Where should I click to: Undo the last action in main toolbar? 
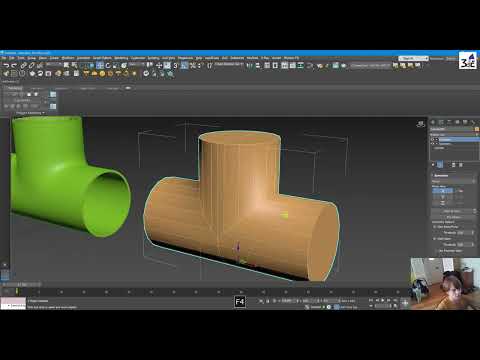[6, 65]
